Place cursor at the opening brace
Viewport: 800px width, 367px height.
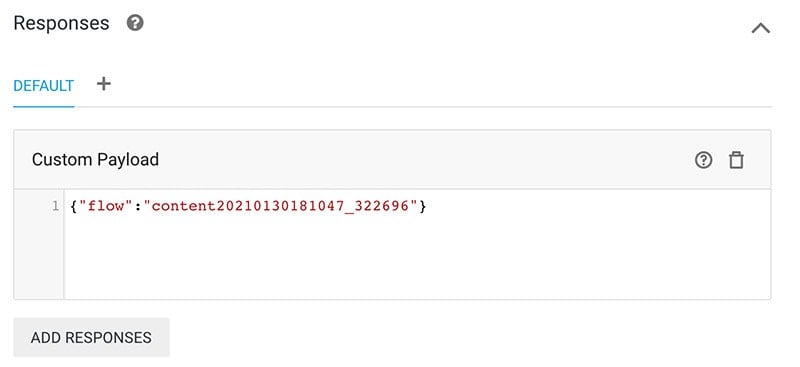pyautogui.click(x=74, y=206)
